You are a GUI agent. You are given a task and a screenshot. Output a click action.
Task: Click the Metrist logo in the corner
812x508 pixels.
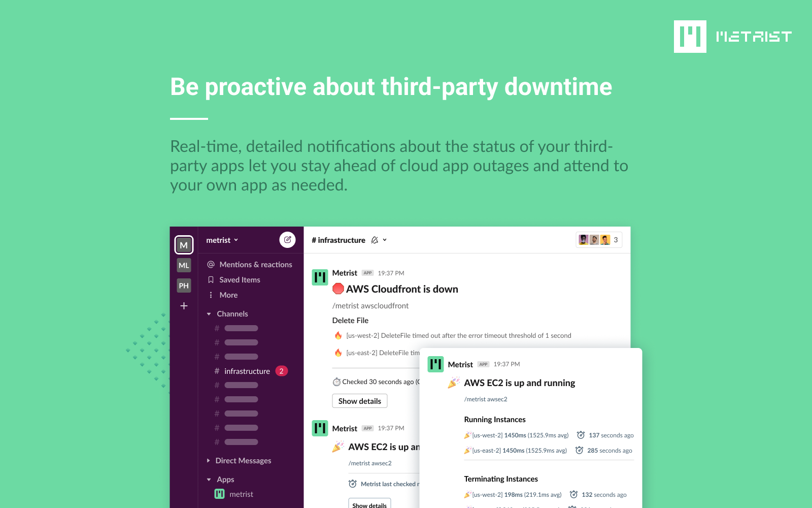pos(733,37)
